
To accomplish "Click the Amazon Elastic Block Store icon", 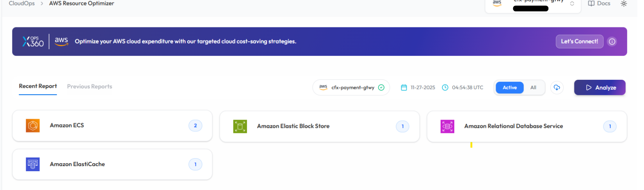I will 240,126.
